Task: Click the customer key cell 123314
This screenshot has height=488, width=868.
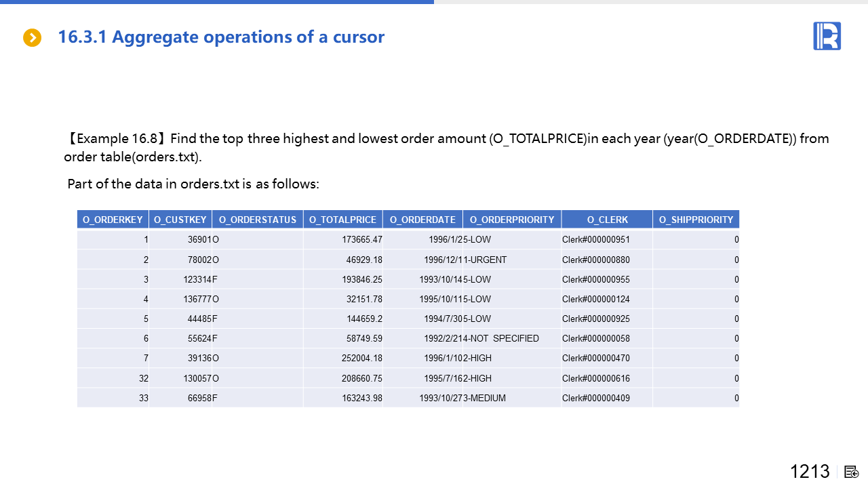Action: [x=197, y=279]
